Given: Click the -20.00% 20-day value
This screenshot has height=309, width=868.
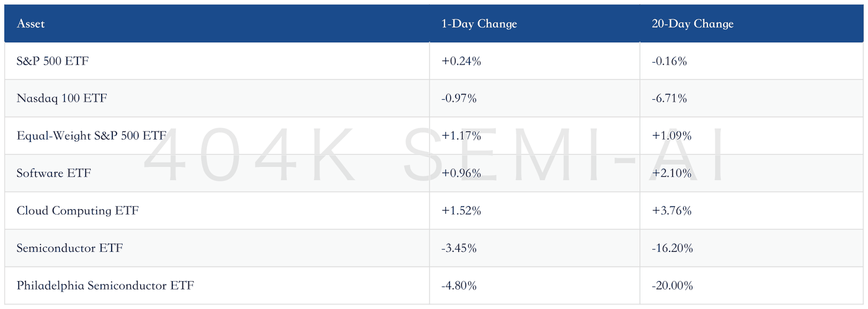Looking at the screenshot, I should coord(673,285).
